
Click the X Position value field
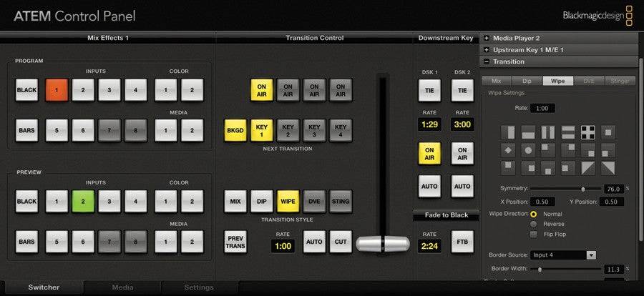tap(542, 202)
